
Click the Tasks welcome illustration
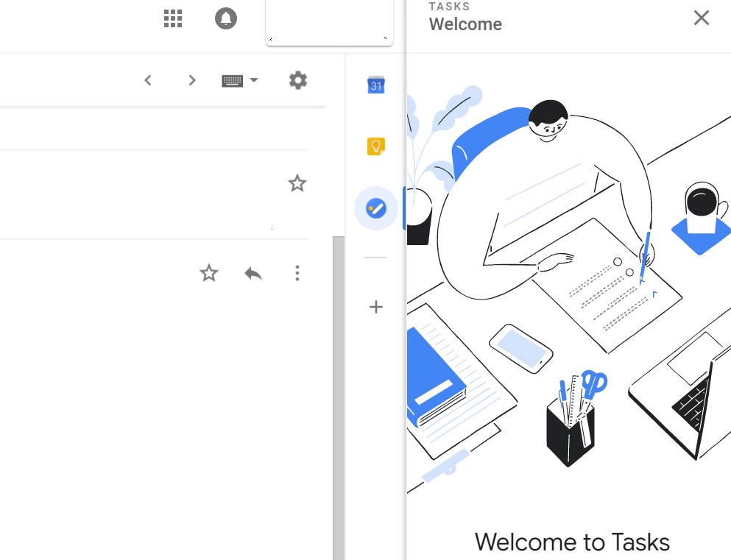568,287
